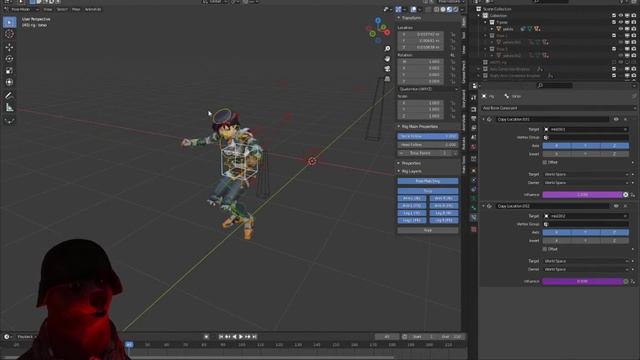Adjust Copy Location.002 Influence slider
Image resolution: width=640 pixels, height=360 pixels.
582,281
